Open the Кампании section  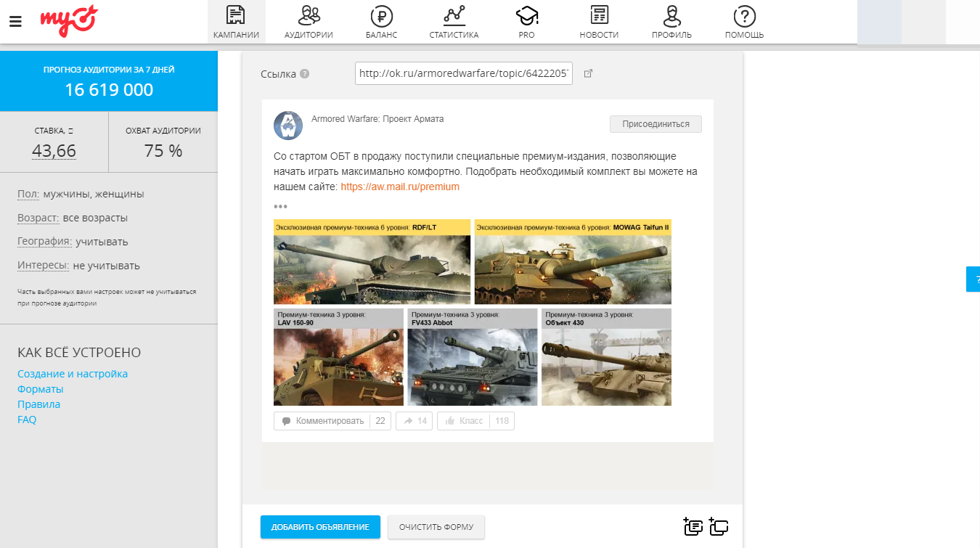coord(237,22)
